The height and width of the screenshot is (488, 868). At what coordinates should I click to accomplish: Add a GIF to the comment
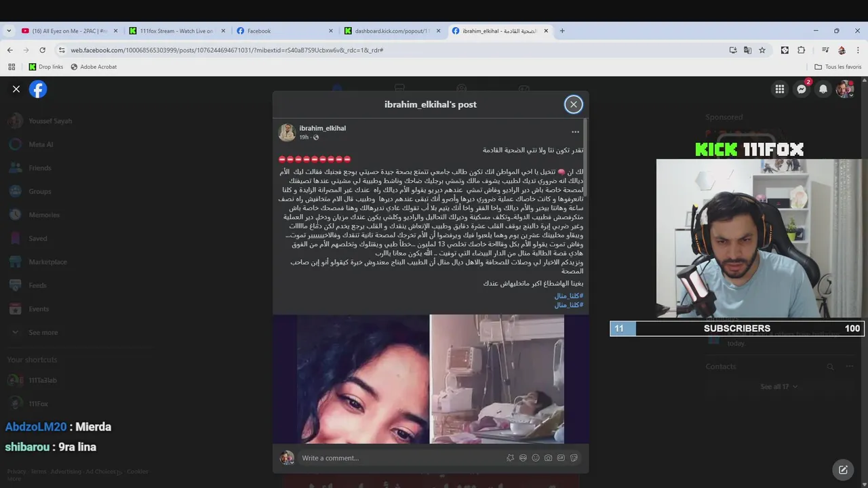pyautogui.click(x=561, y=458)
